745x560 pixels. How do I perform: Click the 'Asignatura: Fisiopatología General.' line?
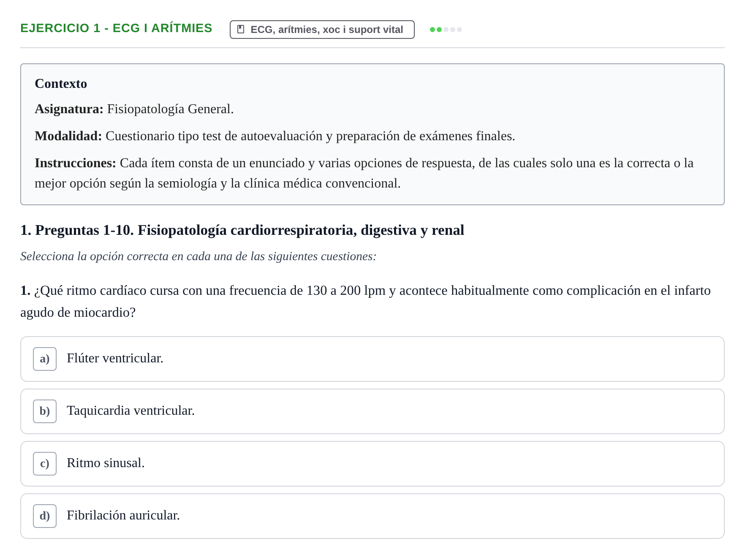pyautogui.click(x=134, y=109)
